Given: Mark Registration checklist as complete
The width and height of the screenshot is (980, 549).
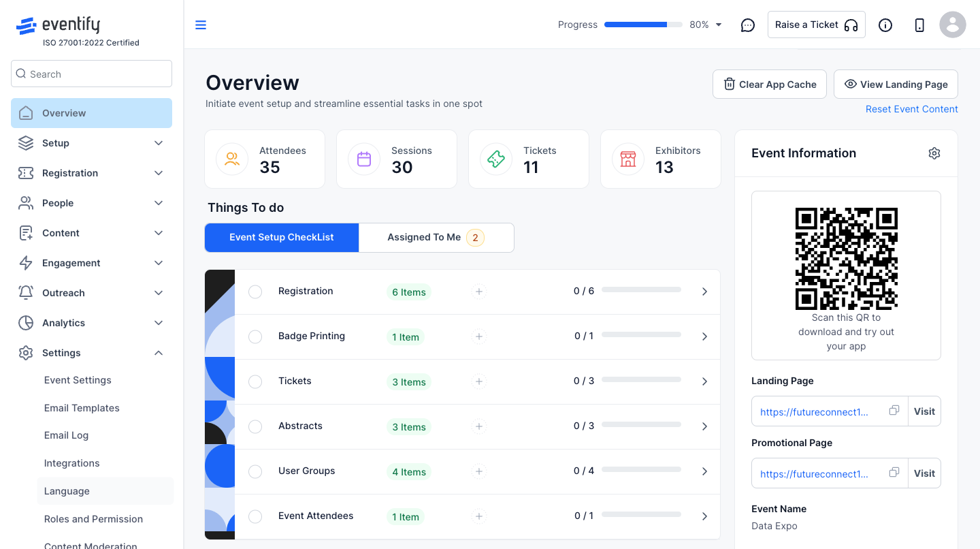Looking at the screenshot, I should (255, 292).
